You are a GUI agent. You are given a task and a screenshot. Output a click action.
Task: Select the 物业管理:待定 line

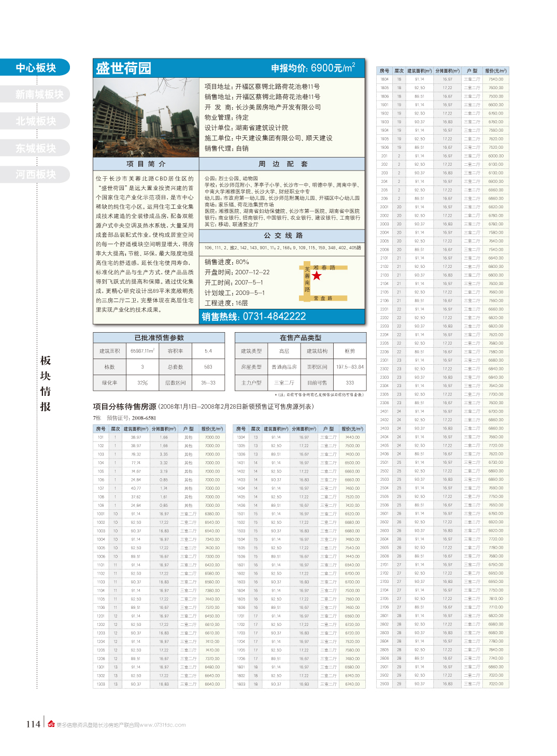pyautogui.click(x=226, y=118)
